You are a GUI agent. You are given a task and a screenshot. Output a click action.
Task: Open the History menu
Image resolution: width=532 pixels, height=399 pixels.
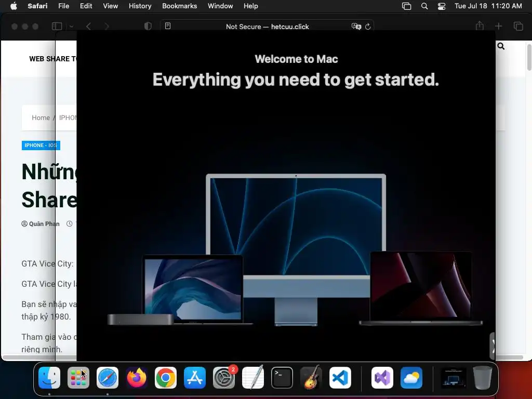140,6
